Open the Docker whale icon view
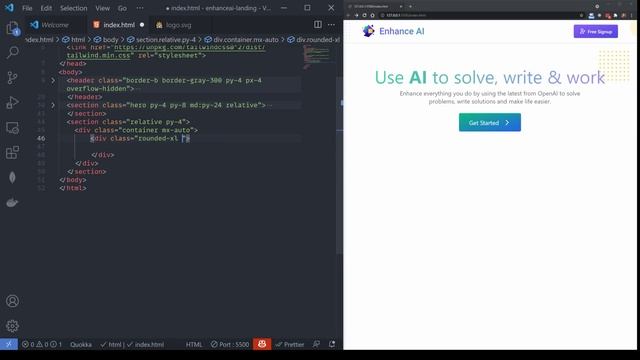 12,202
